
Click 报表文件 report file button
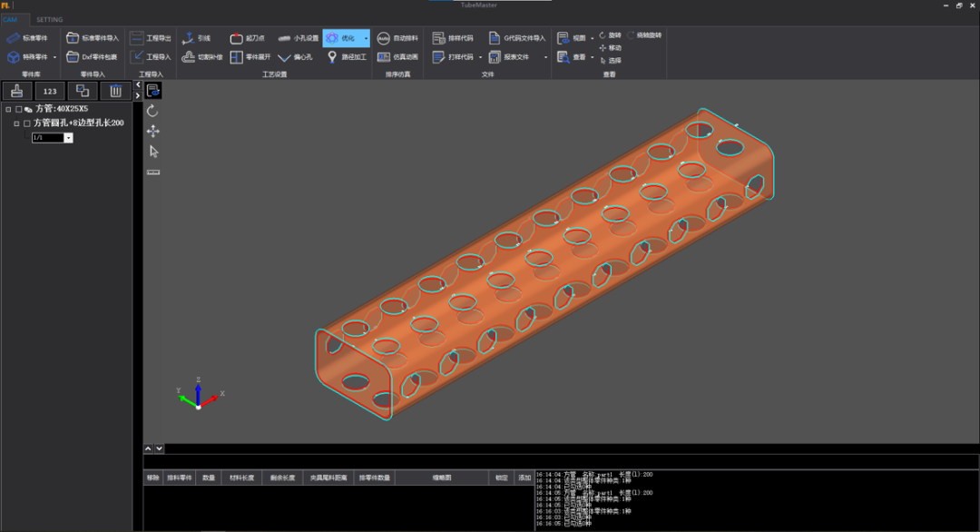[x=509, y=57]
